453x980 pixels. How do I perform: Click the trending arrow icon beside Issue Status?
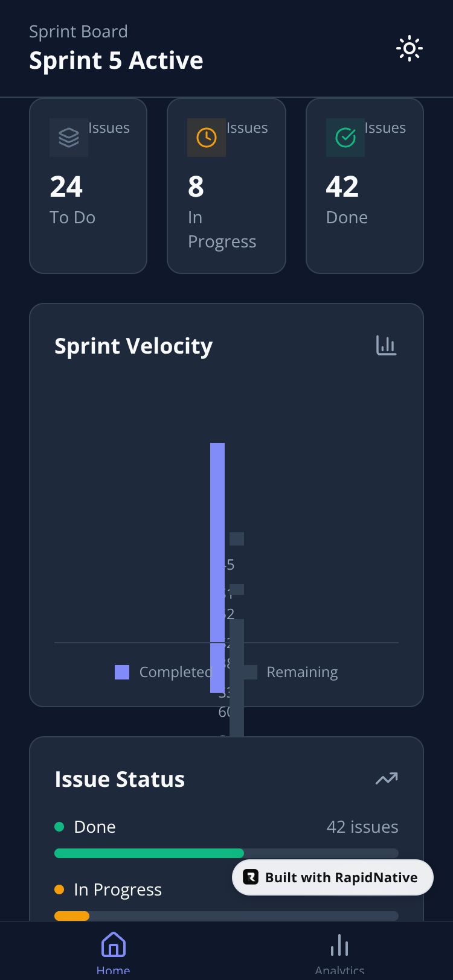click(386, 778)
